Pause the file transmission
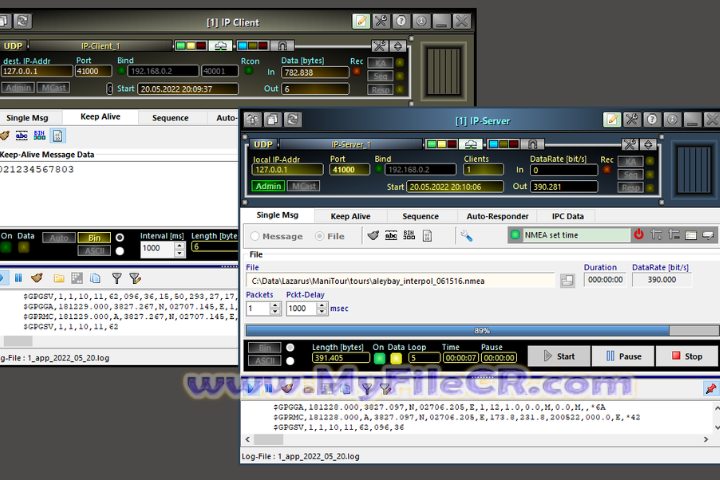The image size is (720, 480). 623,356
